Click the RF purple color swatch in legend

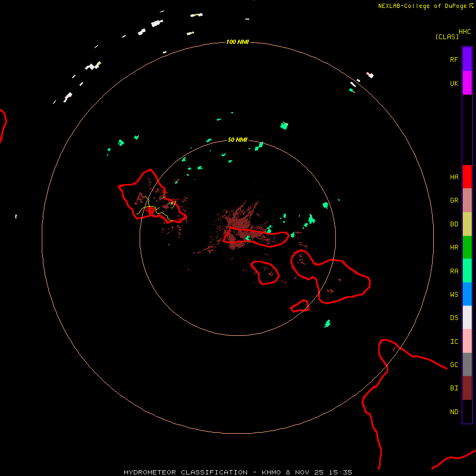[467, 59]
